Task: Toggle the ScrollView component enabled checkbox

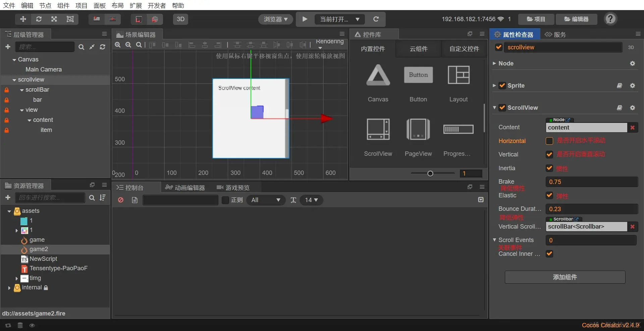Action: coord(502,108)
